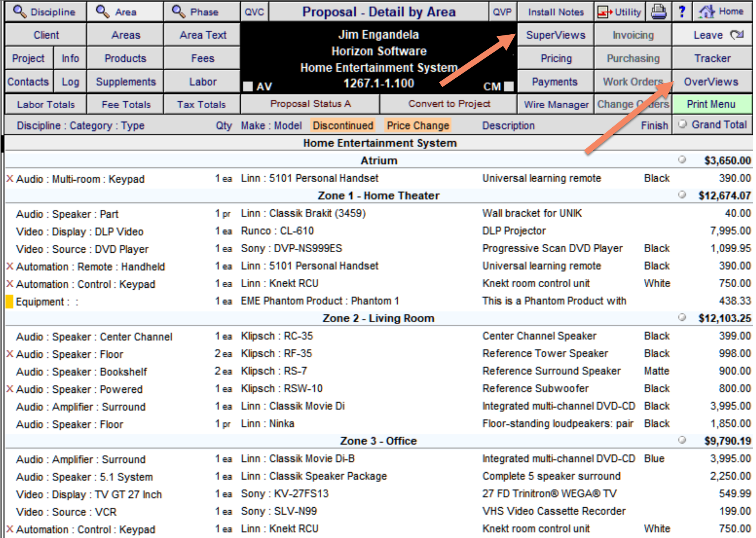Click the red X on Audio Multi-room Keypad row

[x=10, y=179]
